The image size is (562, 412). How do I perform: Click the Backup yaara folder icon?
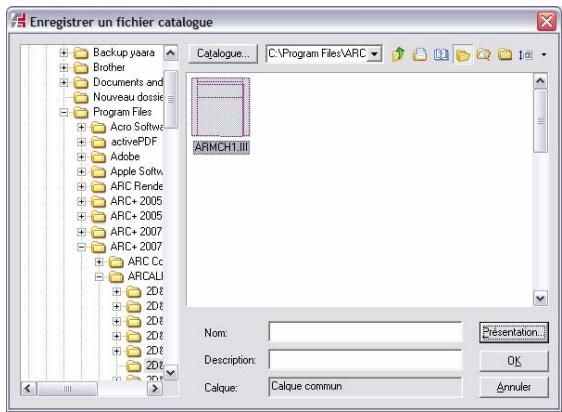81,53
